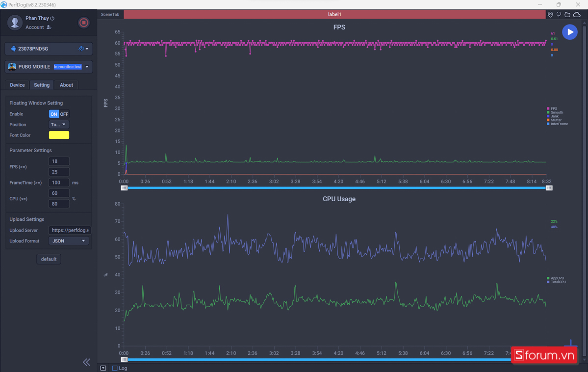Click the PerfDog logo in title bar
The image size is (588, 372).
(4, 4)
